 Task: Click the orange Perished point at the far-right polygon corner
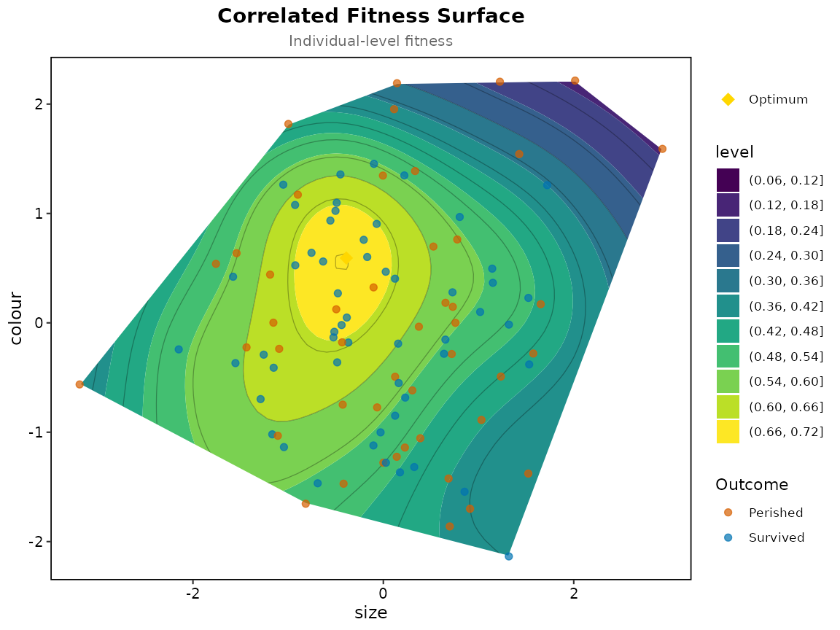(661, 149)
